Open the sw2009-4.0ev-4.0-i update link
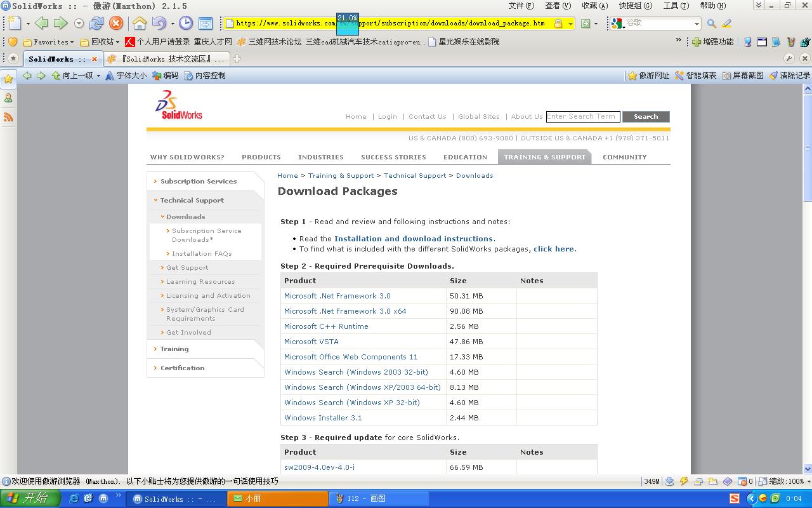Viewport: 812px width, 508px height. (319, 467)
